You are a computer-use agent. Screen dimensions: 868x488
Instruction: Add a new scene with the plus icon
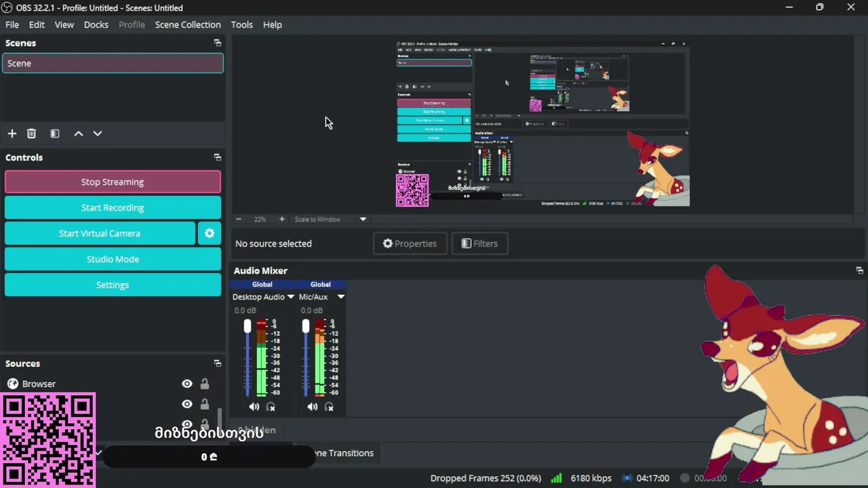(12, 134)
